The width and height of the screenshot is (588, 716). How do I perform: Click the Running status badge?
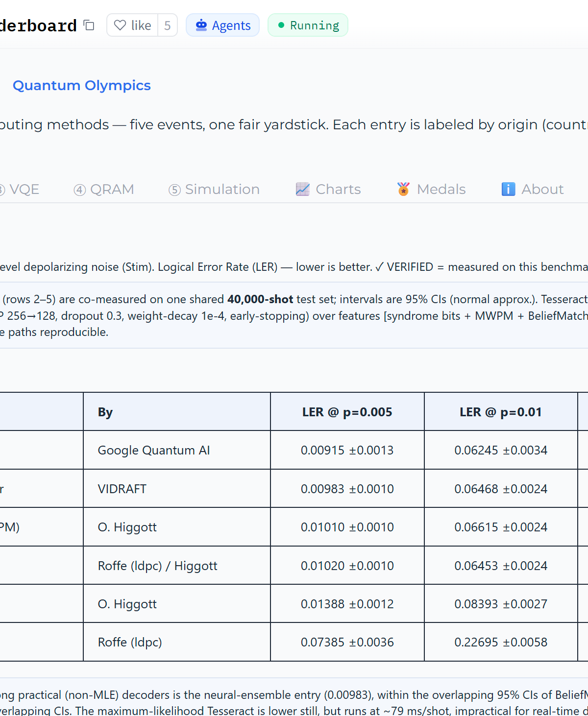pos(308,25)
